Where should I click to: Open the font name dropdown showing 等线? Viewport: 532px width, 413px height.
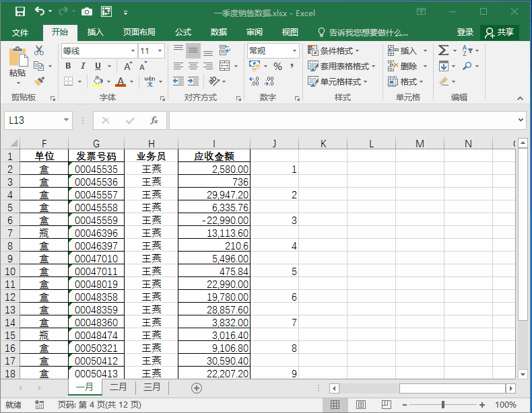point(133,51)
